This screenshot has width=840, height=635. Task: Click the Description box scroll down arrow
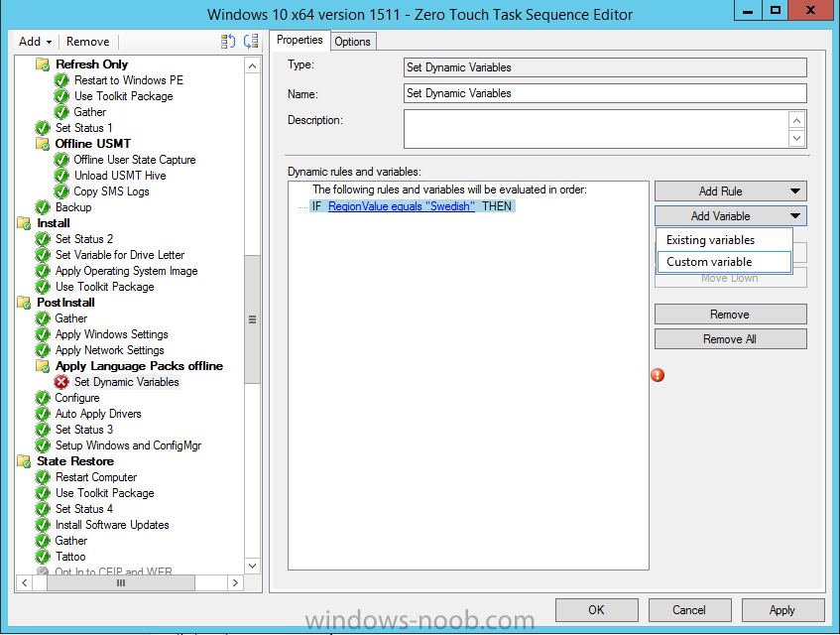click(796, 138)
